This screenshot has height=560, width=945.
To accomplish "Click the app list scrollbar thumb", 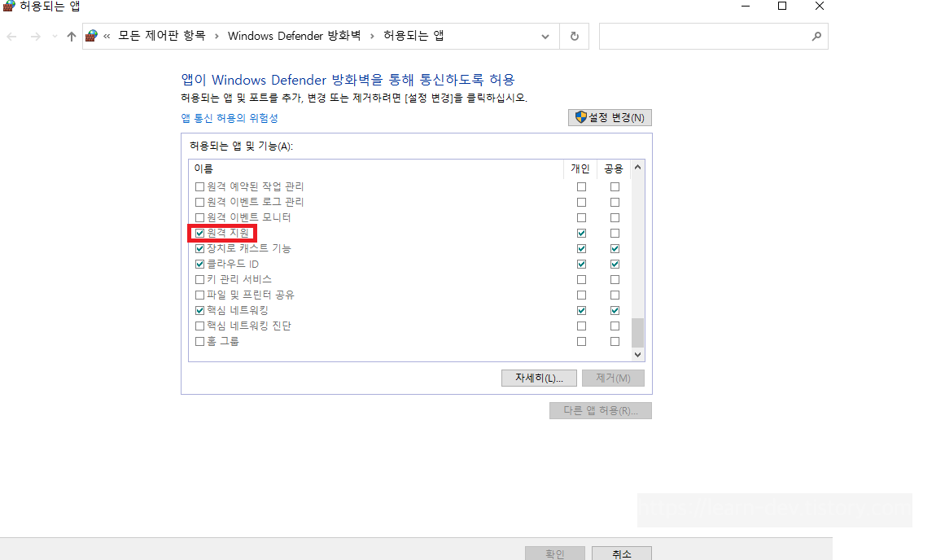I will pos(637,333).
